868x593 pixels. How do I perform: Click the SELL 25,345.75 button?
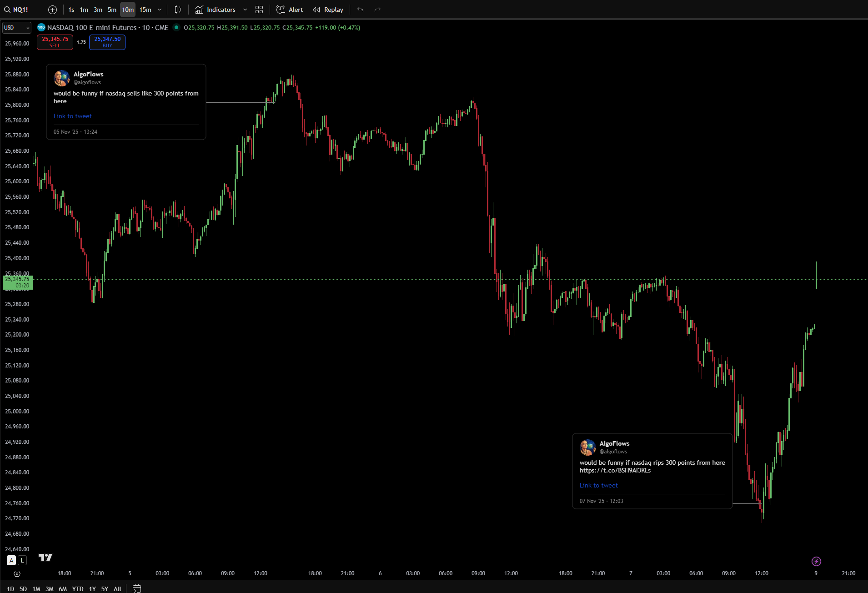point(55,42)
